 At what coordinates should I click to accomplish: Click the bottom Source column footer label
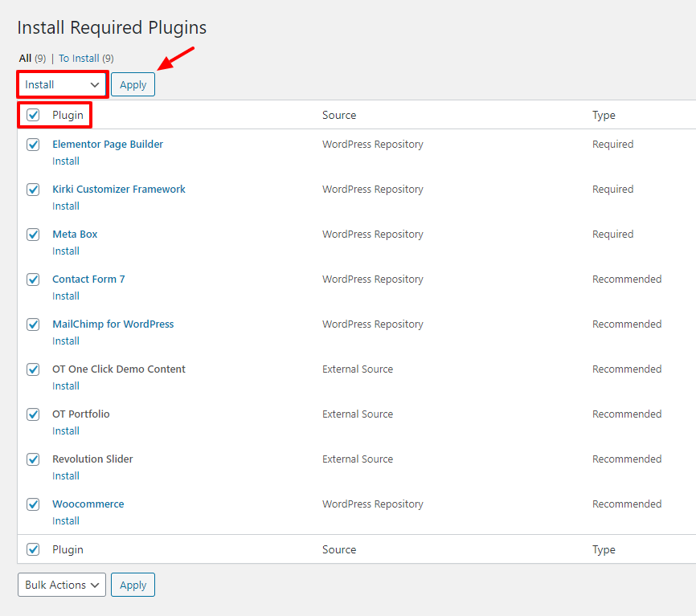(x=339, y=549)
